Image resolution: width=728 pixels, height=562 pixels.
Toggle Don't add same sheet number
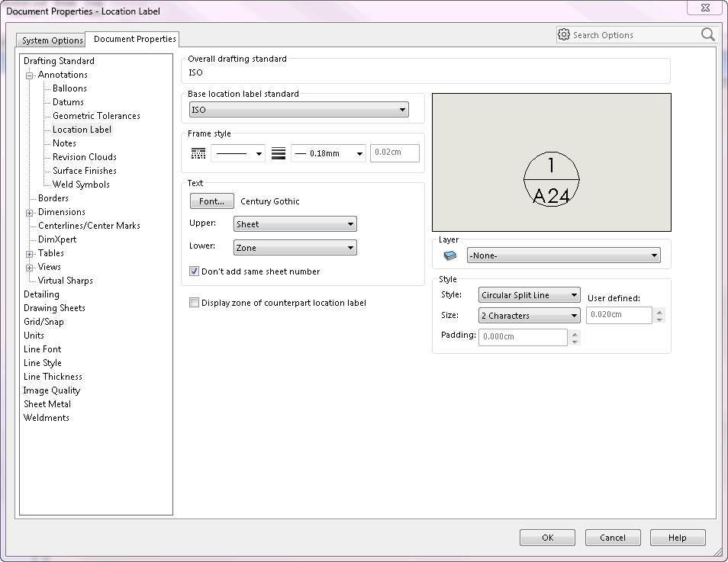coord(194,271)
